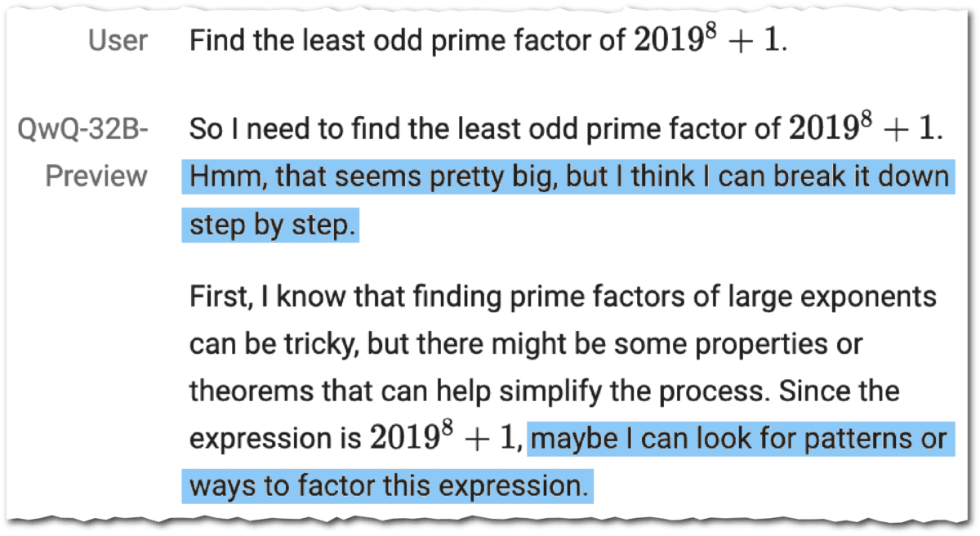
Task: Click the word "First" starting the second paragraph
Action: [217, 297]
